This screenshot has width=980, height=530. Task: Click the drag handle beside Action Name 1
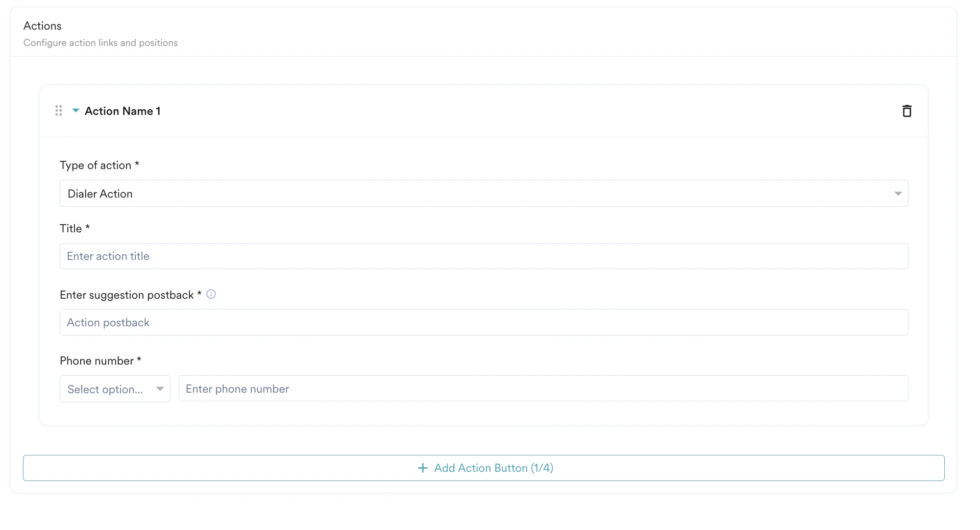coord(59,110)
